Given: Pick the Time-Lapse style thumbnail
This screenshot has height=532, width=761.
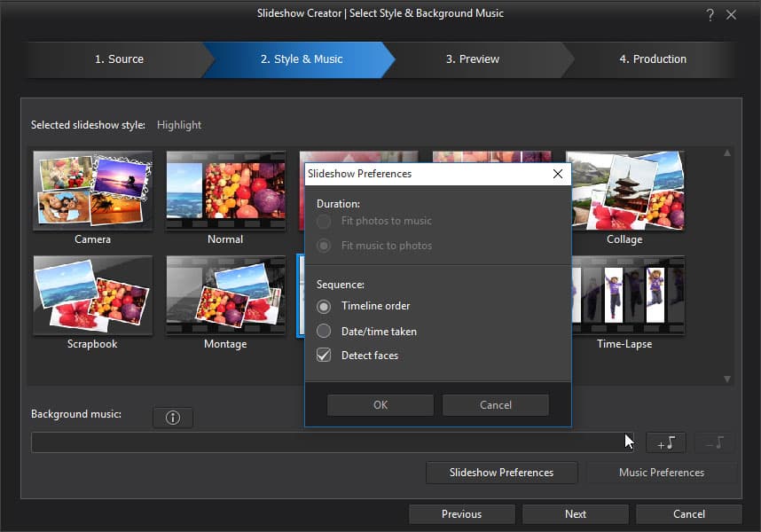Looking at the screenshot, I should point(628,295).
